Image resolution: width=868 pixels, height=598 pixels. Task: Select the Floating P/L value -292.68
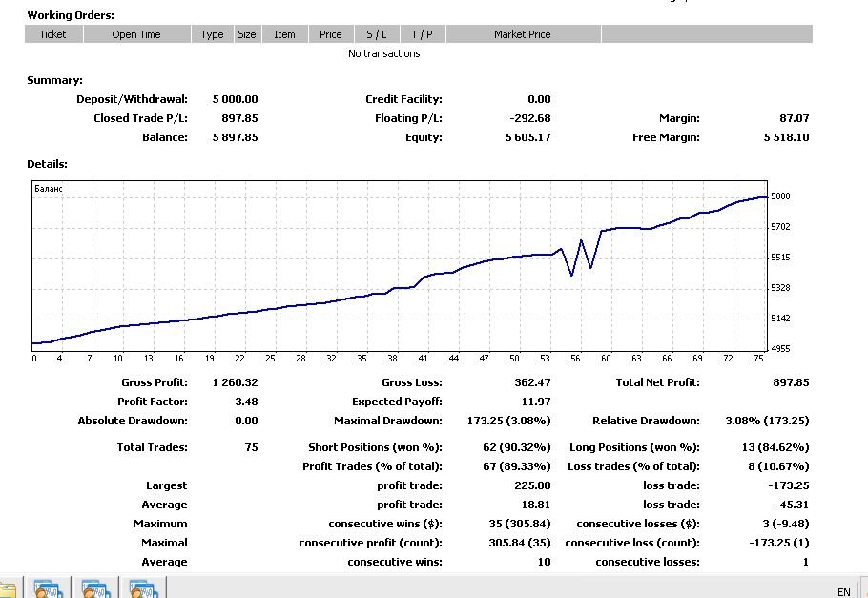pos(530,118)
